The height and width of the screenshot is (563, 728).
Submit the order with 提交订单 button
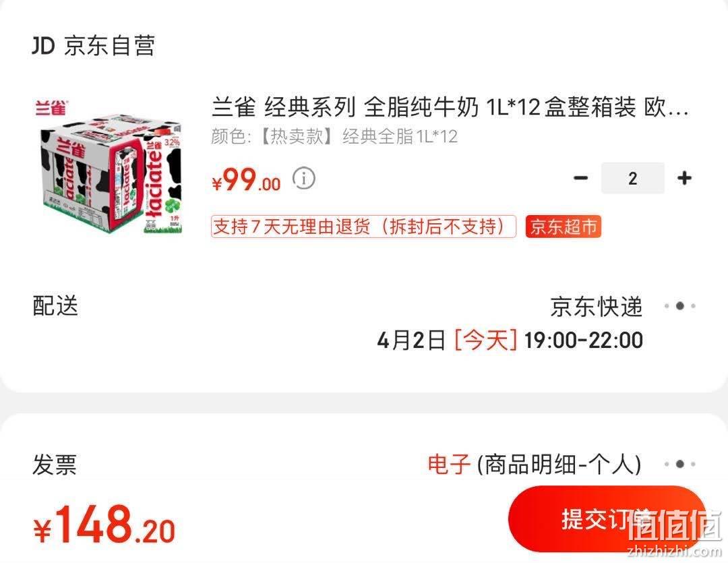(607, 519)
